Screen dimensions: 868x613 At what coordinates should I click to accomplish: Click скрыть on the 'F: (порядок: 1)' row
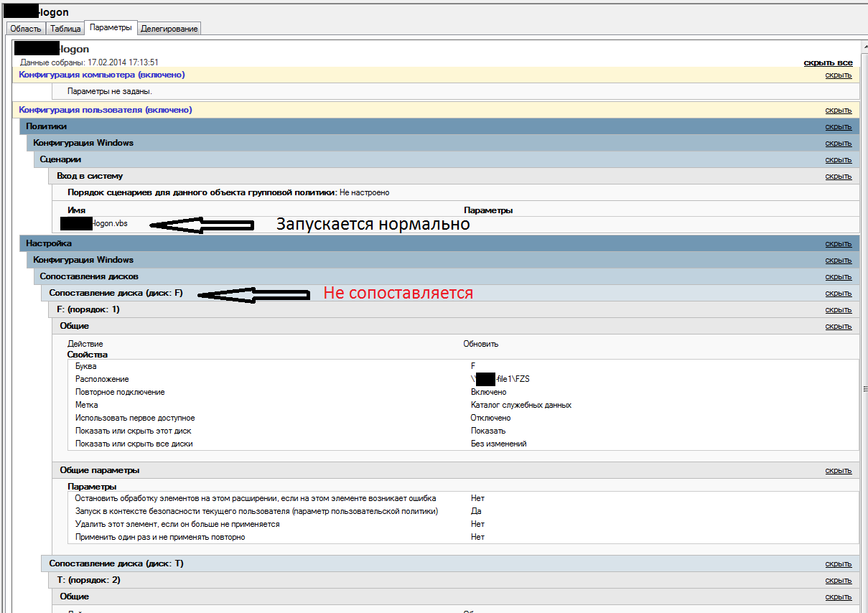click(x=838, y=309)
